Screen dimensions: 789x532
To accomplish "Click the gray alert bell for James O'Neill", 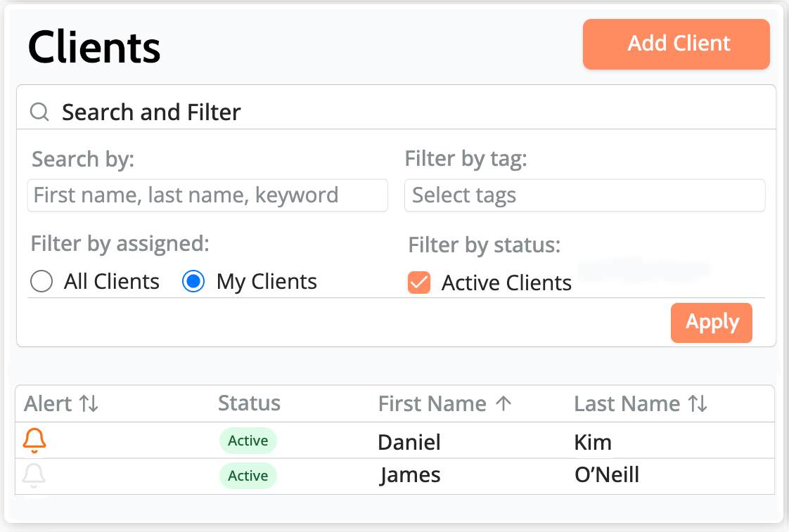I will click(x=34, y=476).
